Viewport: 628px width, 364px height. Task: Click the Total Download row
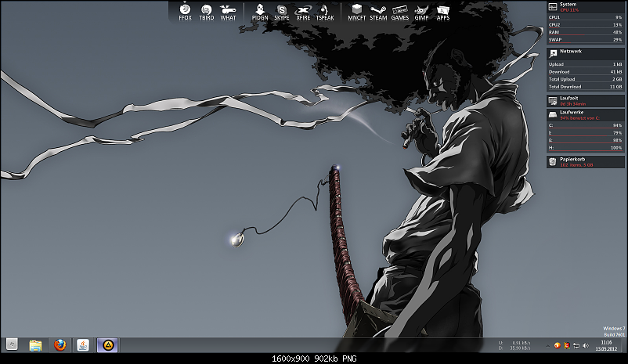pyautogui.click(x=585, y=86)
